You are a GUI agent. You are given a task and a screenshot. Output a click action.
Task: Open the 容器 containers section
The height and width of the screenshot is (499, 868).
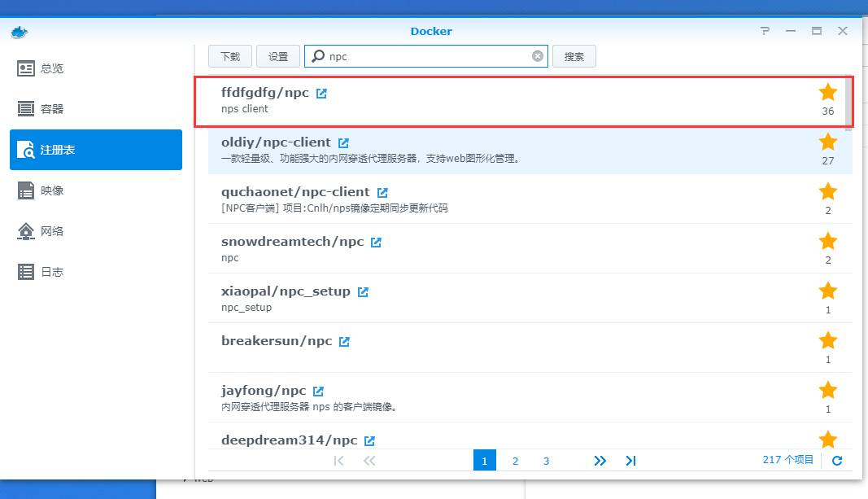pos(96,109)
